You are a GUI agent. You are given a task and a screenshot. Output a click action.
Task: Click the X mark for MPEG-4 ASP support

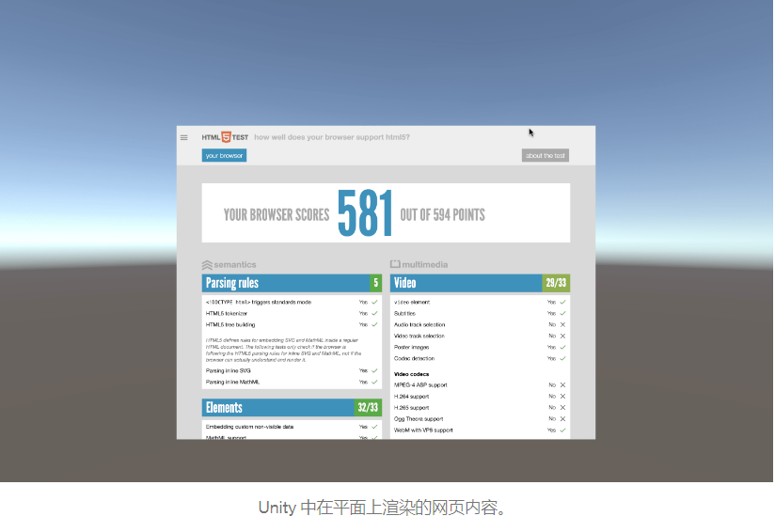(562, 385)
